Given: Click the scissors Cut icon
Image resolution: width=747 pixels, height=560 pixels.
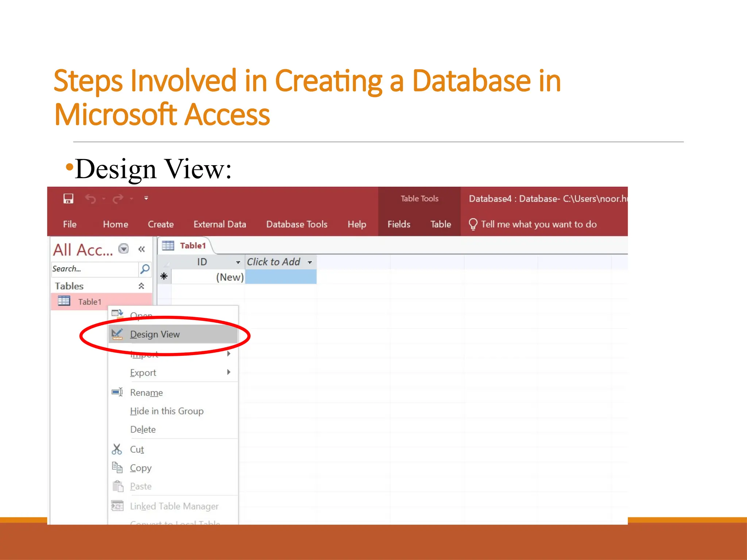Looking at the screenshot, I should [117, 449].
